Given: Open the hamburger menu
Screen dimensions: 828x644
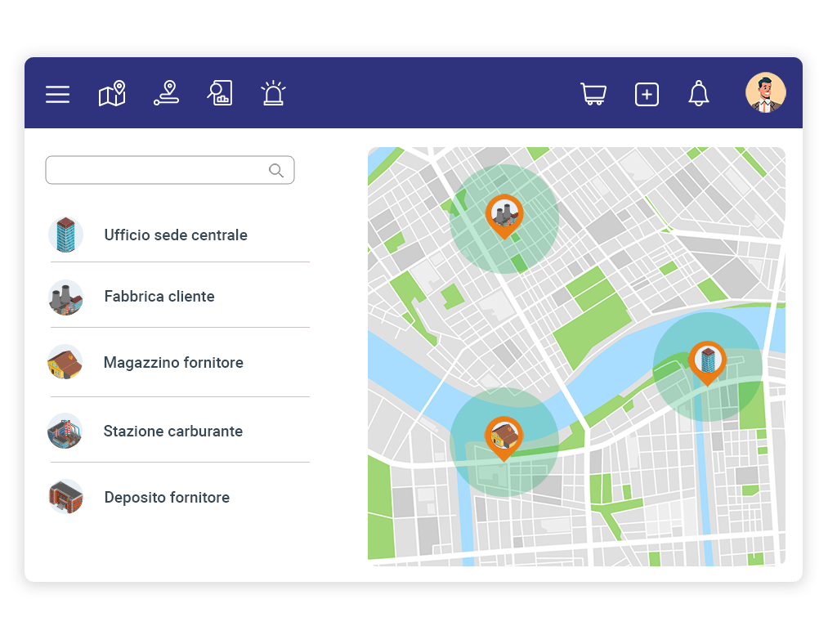Looking at the screenshot, I should click(x=57, y=94).
